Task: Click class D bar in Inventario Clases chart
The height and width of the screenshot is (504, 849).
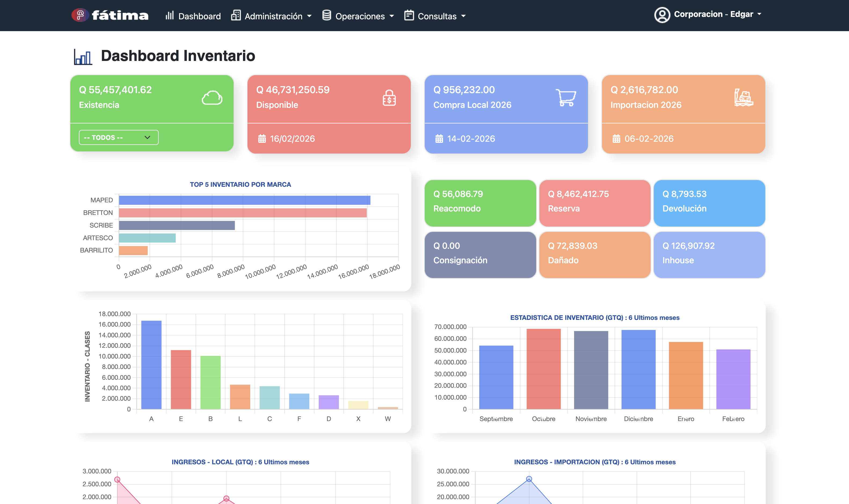Action: [x=329, y=402]
